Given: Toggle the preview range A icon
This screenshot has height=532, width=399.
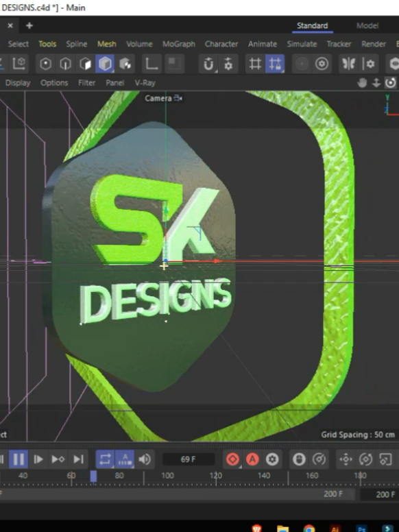Looking at the screenshot, I should click(x=125, y=459).
